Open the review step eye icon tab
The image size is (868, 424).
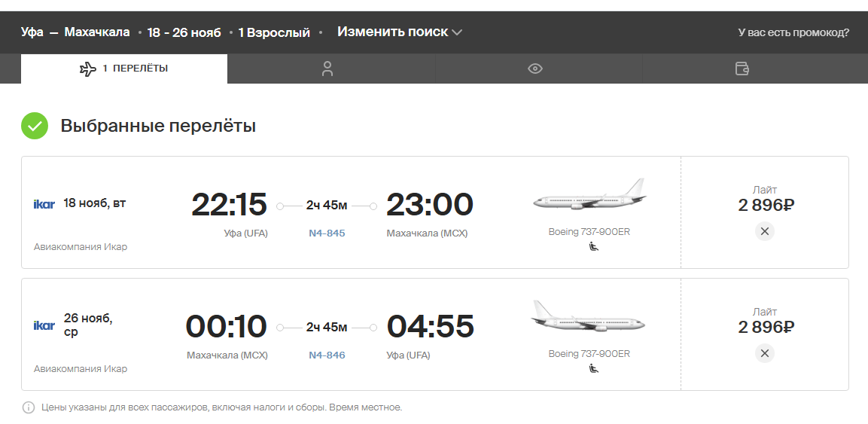tap(535, 69)
